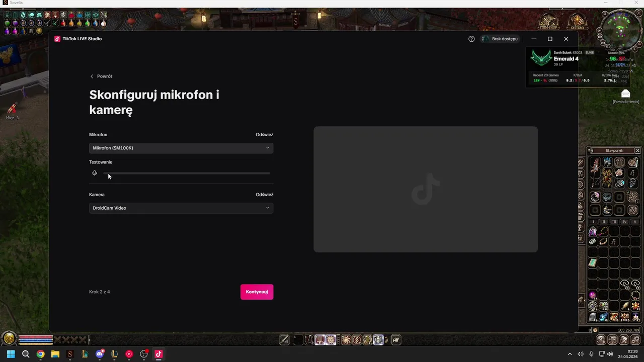Screen dimensions: 644x362
Task: Select channel CH2 beside the minimap
Action: [600, 36]
